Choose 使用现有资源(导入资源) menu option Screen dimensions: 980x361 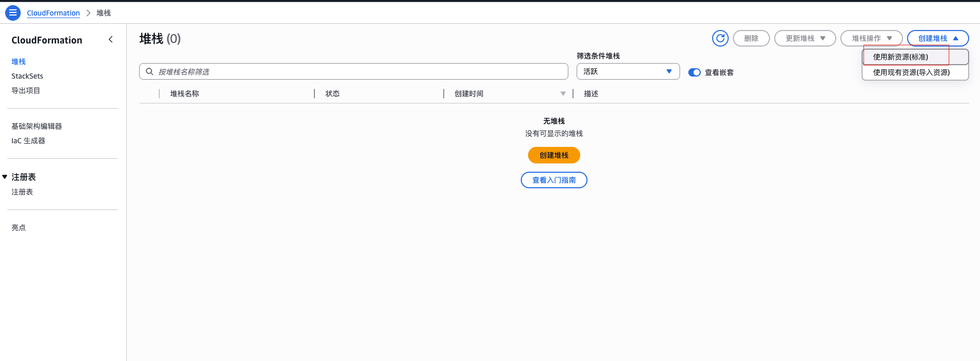pos(915,72)
